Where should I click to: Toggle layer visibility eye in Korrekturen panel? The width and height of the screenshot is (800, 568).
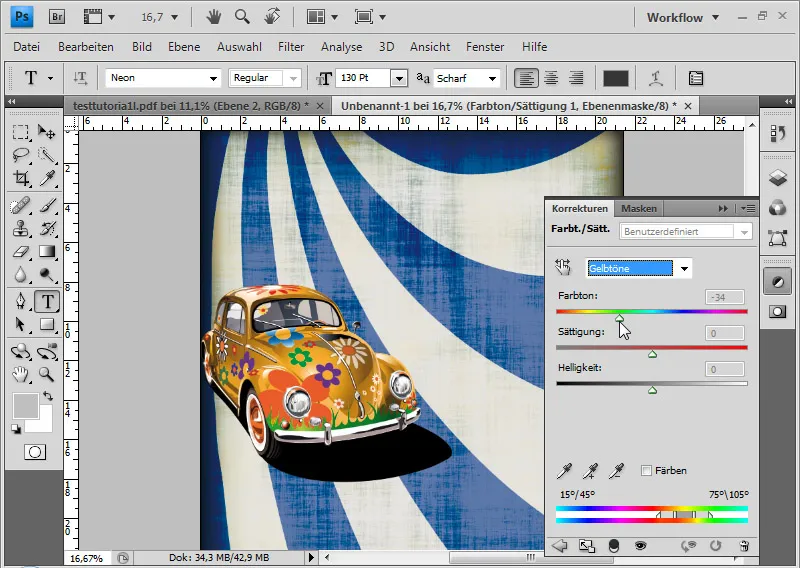tap(640, 546)
